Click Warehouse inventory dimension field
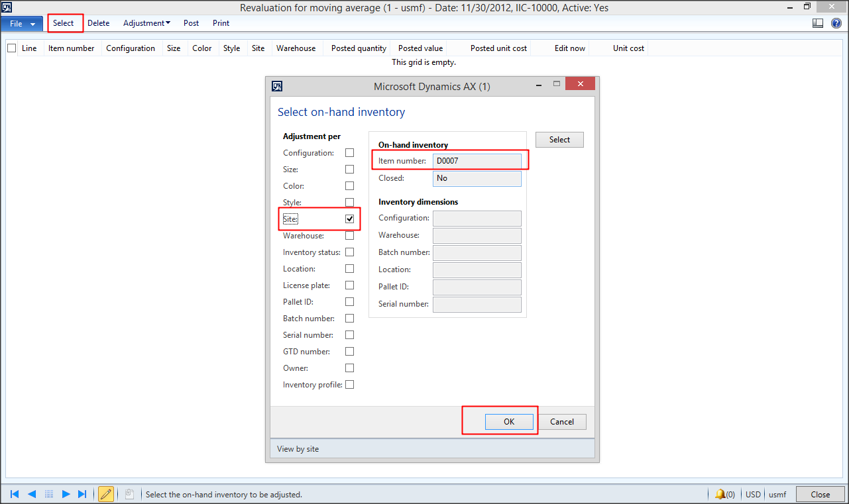This screenshot has width=849, height=504. point(477,236)
